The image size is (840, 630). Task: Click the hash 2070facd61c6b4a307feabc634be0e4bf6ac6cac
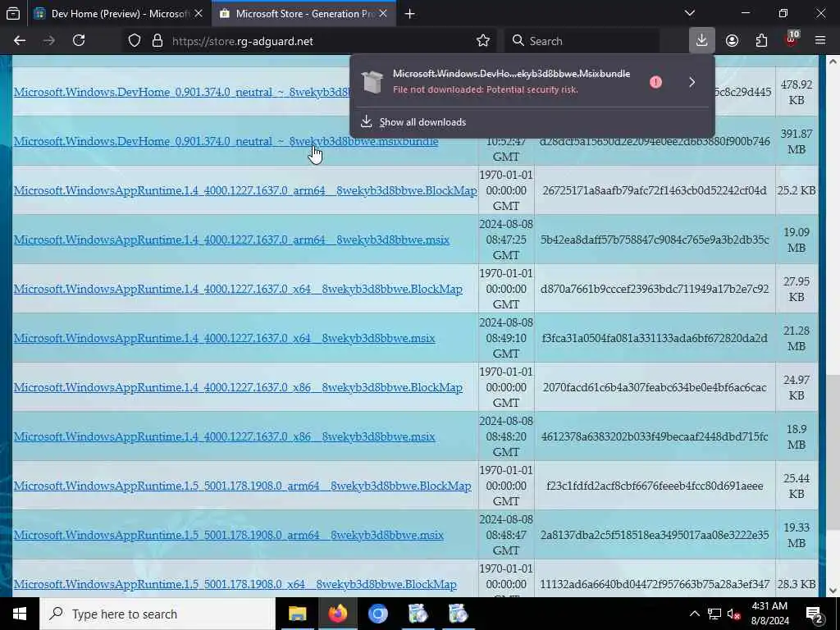pyautogui.click(x=655, y=388)
